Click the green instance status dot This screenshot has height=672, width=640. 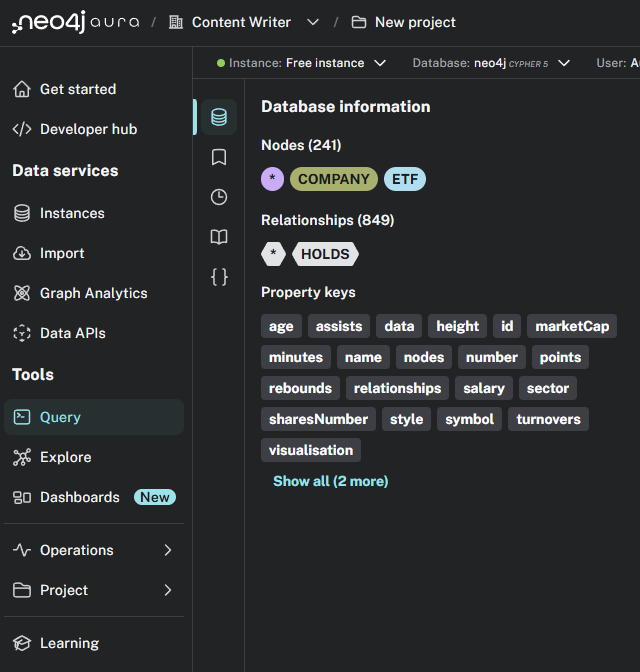[x=221, y=63]
